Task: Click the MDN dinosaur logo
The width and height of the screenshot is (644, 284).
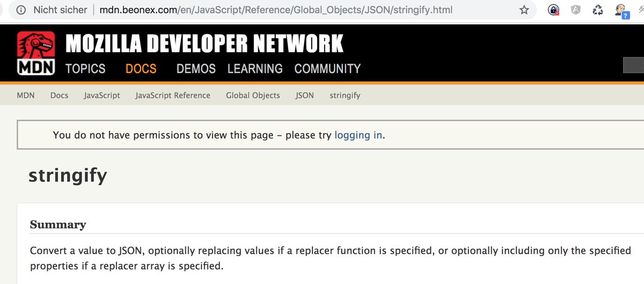Action: click(x=36, y=54)
